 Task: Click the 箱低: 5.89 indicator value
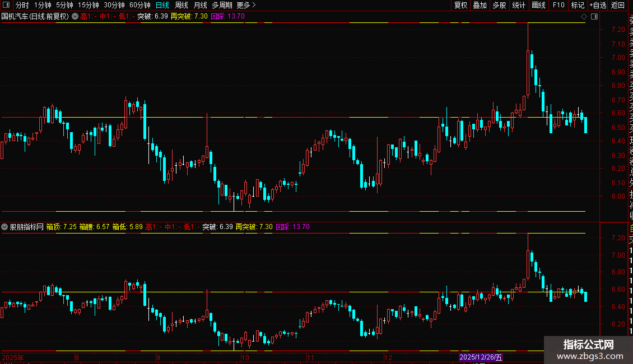pos(127,227)
